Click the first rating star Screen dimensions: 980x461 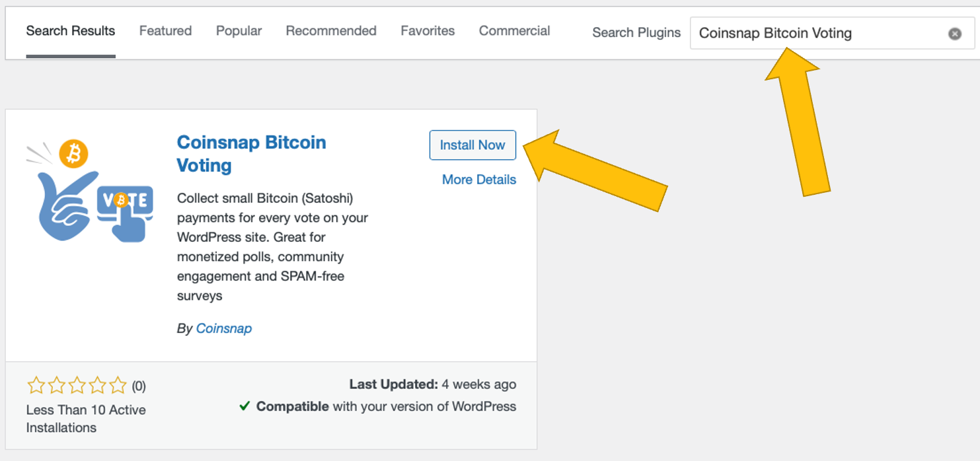click(x=36, y=385)
